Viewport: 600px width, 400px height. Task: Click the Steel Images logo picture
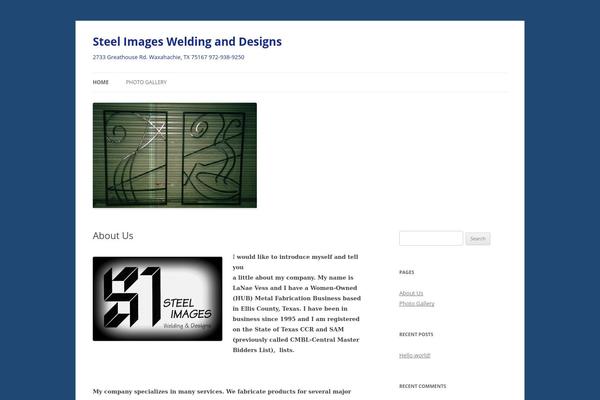pos(157,299)
